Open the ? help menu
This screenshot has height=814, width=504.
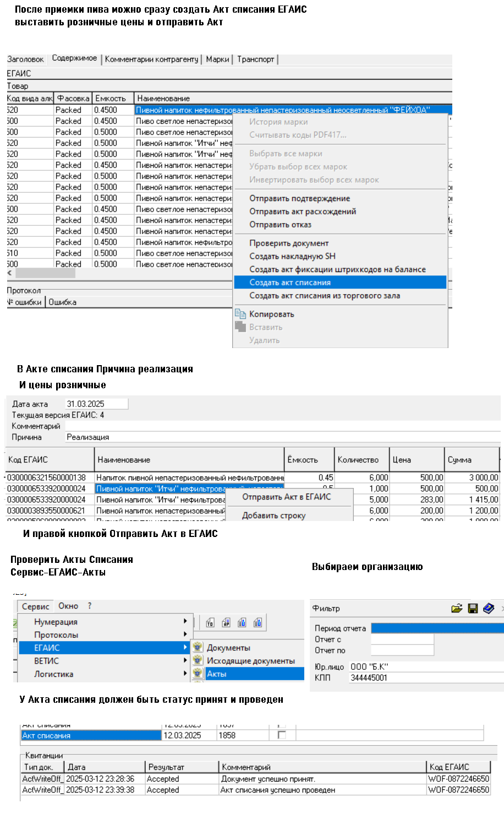(90, 606)
